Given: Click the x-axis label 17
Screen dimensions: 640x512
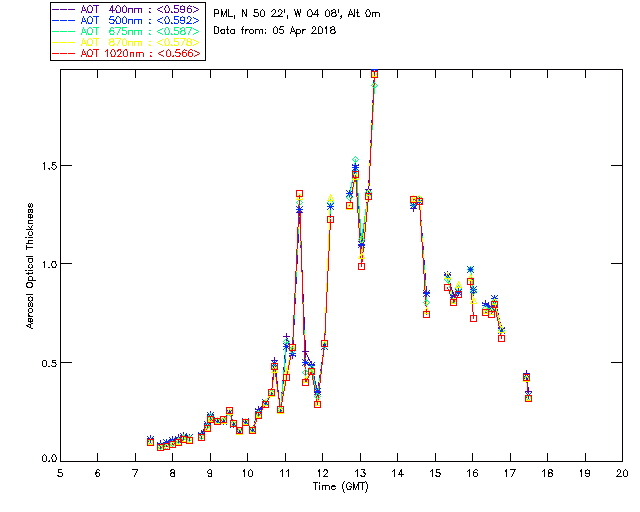Looking at the screenshot, I should pyautogui.click(x=510, y=473).
